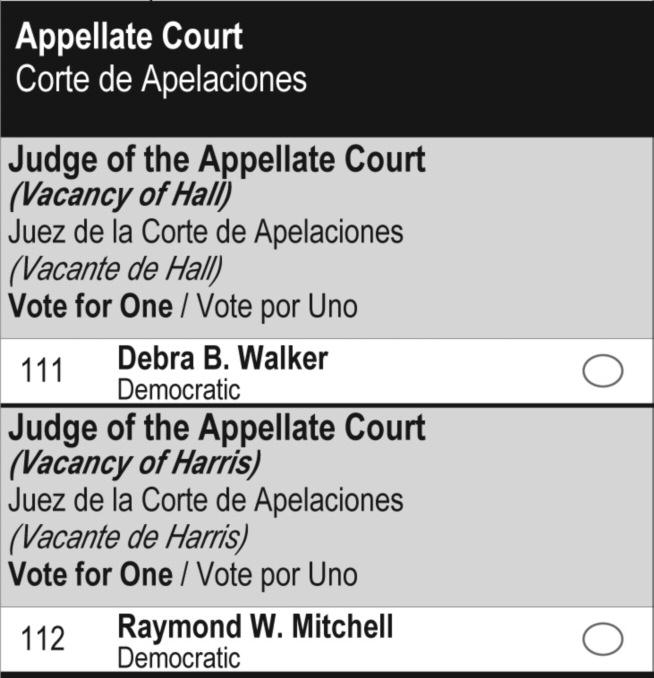
Task: Click the Corte de Apelaciones subtitle
Action: pyautogui.click(x=161, y=80)
